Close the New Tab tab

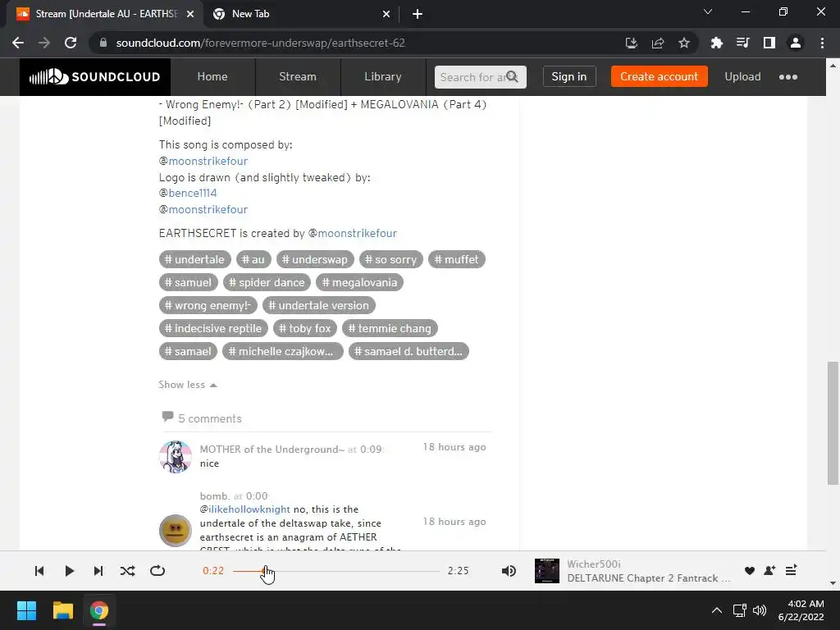[x=386, y=14]
